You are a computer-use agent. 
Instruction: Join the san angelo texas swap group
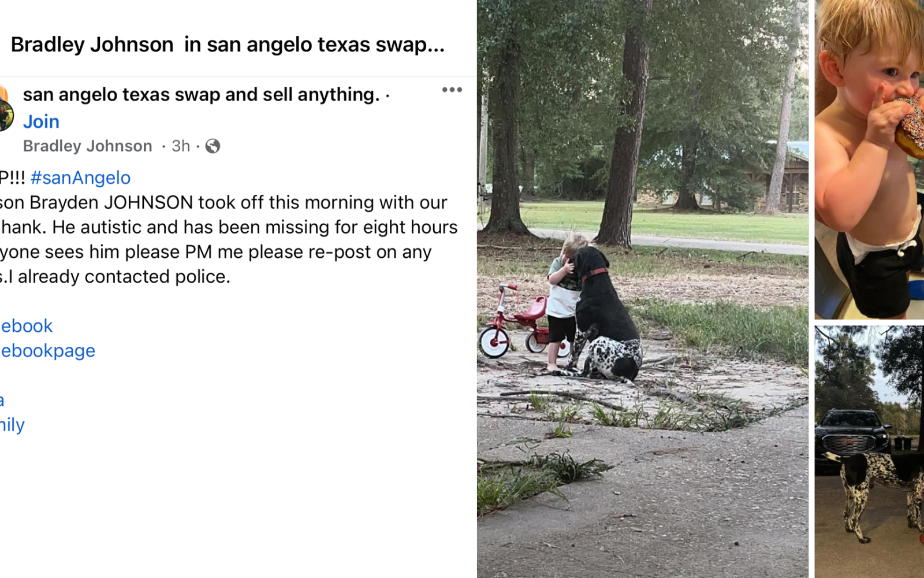[x=41, y=121]
